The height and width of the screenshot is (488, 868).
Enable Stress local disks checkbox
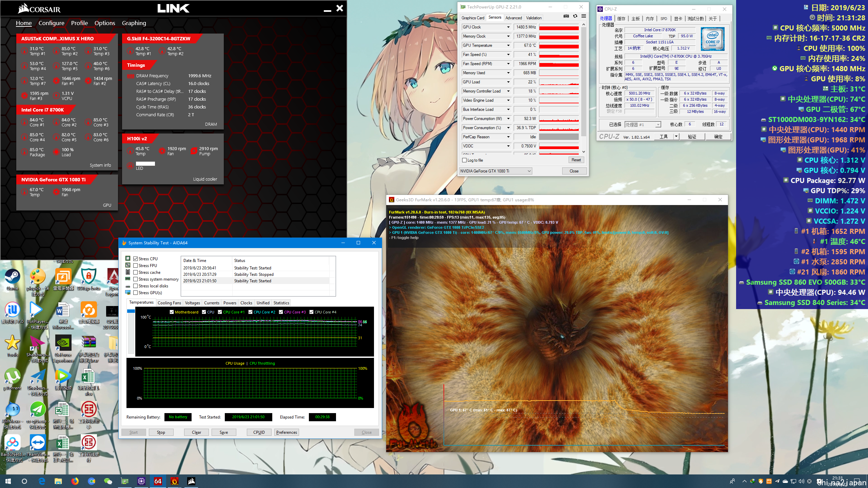coord(135,286)
